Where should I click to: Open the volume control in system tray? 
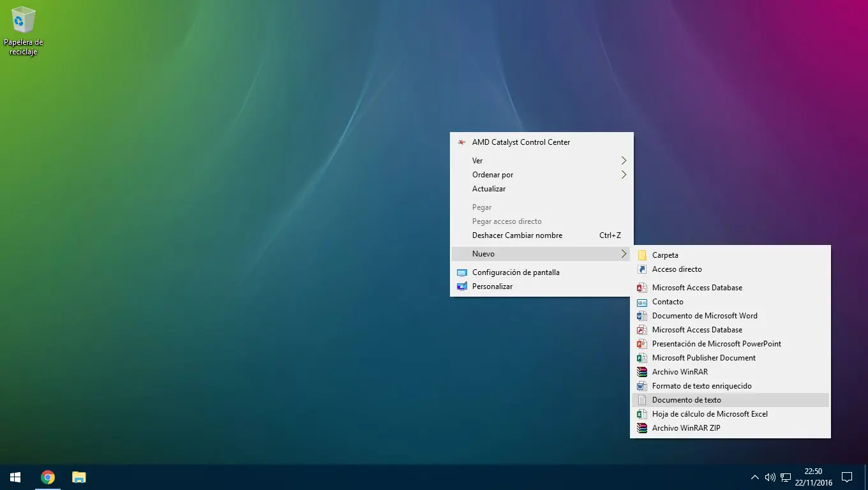(770, 477)
